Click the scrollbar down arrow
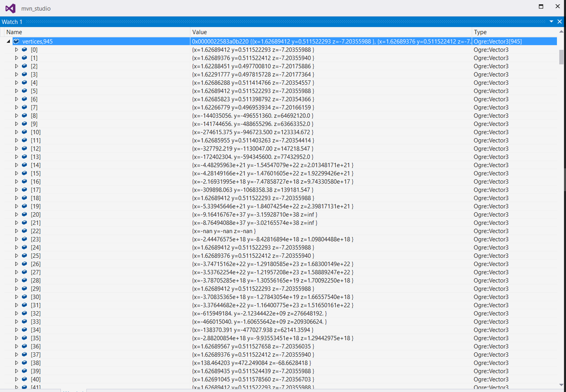Viewport: 566px width, 392px height. pos(561,385)
